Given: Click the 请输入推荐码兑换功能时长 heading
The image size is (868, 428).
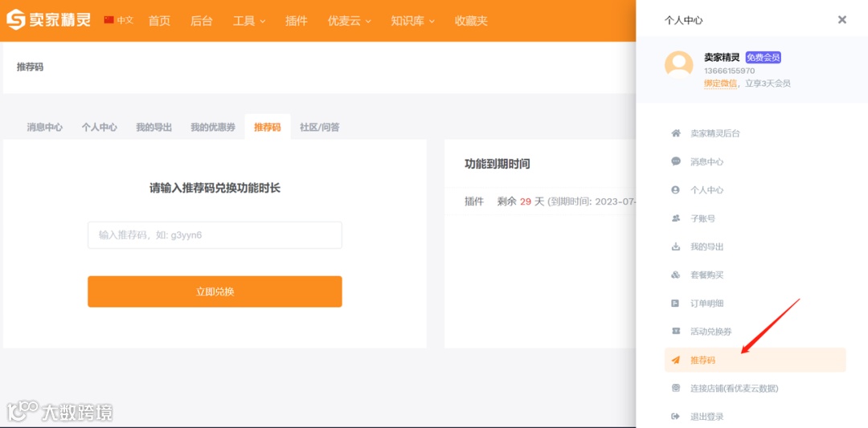Looking at the screenshot, I should 215,188.
